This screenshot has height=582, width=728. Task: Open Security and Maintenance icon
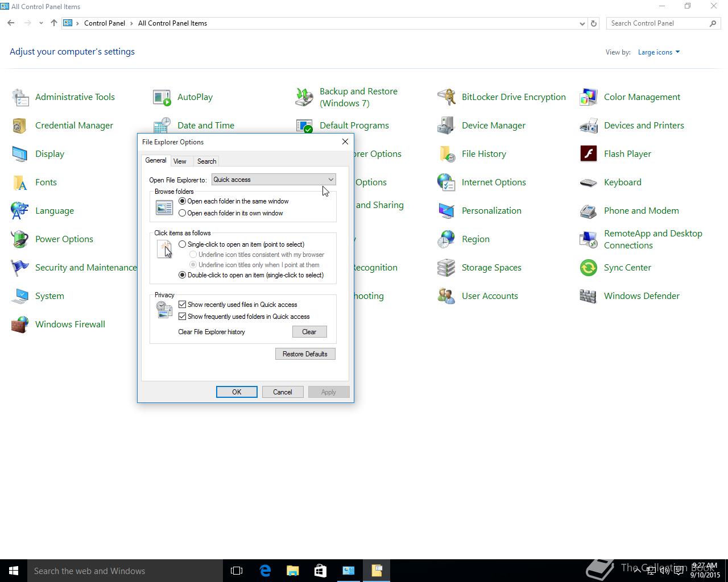pos(20,268)
